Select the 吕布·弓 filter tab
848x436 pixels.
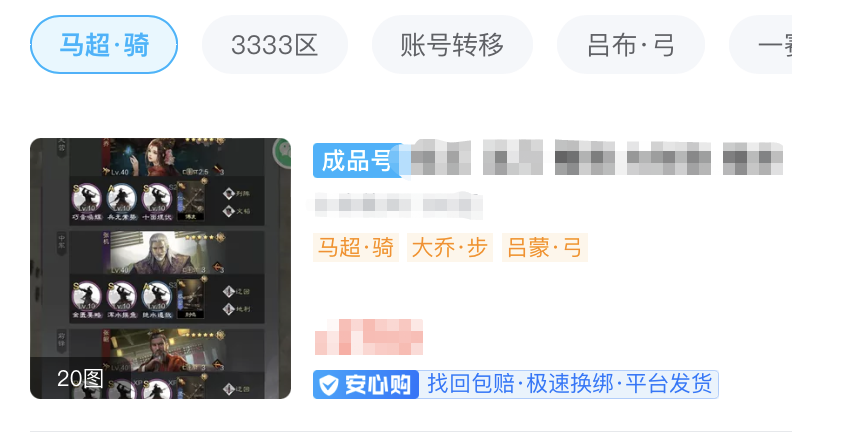tap(631, 44)
